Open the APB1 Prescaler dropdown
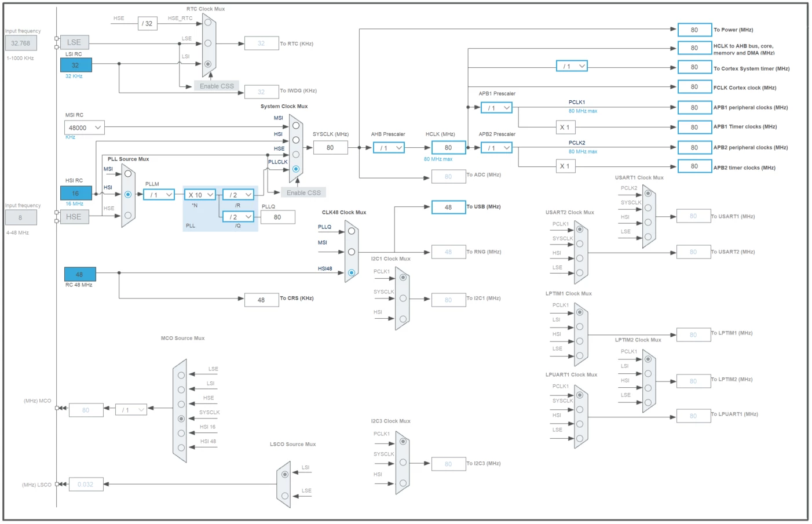The width and height of the screenshot is (812, 524). (x=496, y=108)
